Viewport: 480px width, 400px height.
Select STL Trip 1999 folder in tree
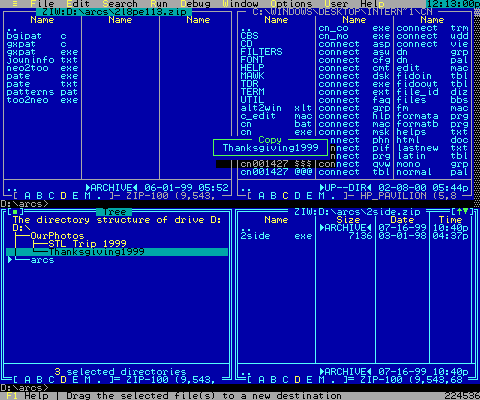[88, 244]
